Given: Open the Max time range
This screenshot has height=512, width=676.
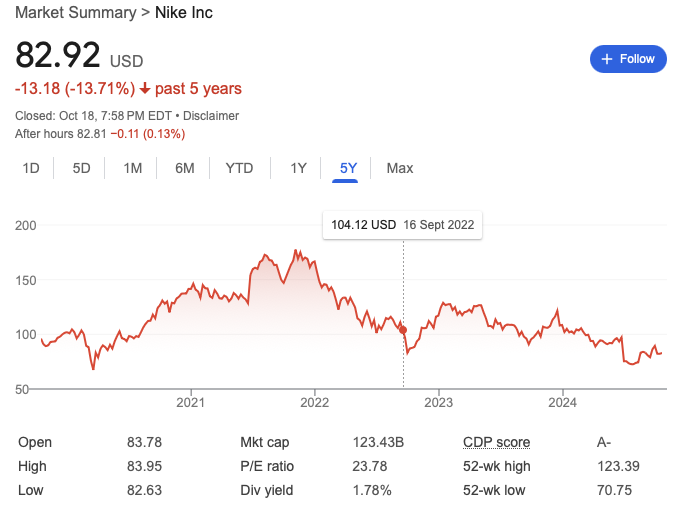Looking at the screenshot, I should click(x=400, y=168).
